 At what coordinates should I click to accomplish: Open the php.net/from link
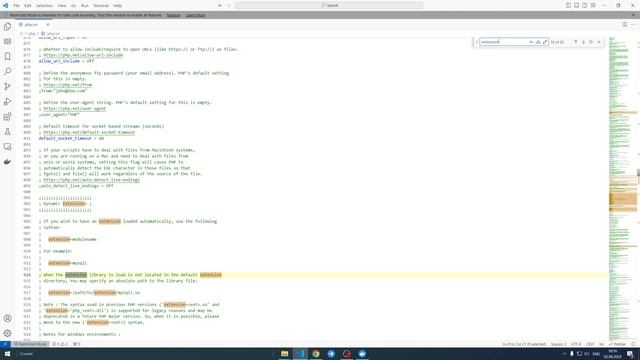[x=67, y=85]
